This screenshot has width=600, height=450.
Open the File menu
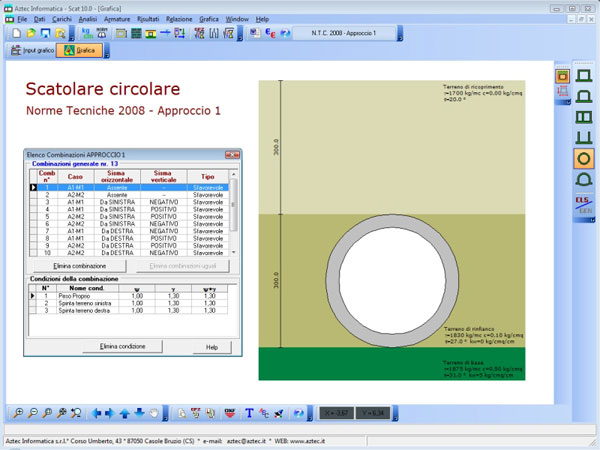[22, 19]
